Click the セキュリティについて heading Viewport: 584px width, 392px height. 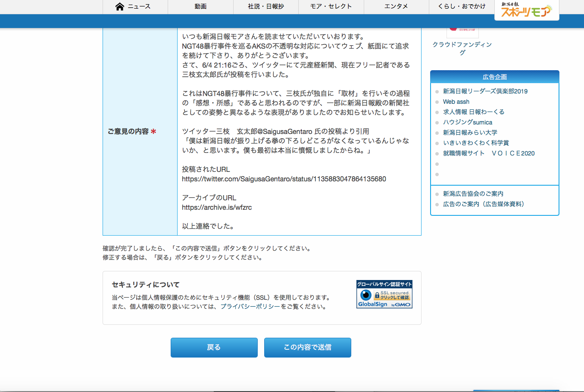(x=146, y=285)
